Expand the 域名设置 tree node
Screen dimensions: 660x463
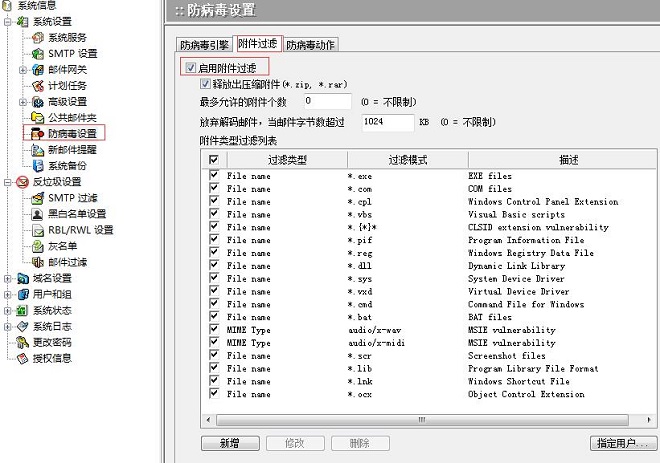pyautogui.click(x=8, y=278)
